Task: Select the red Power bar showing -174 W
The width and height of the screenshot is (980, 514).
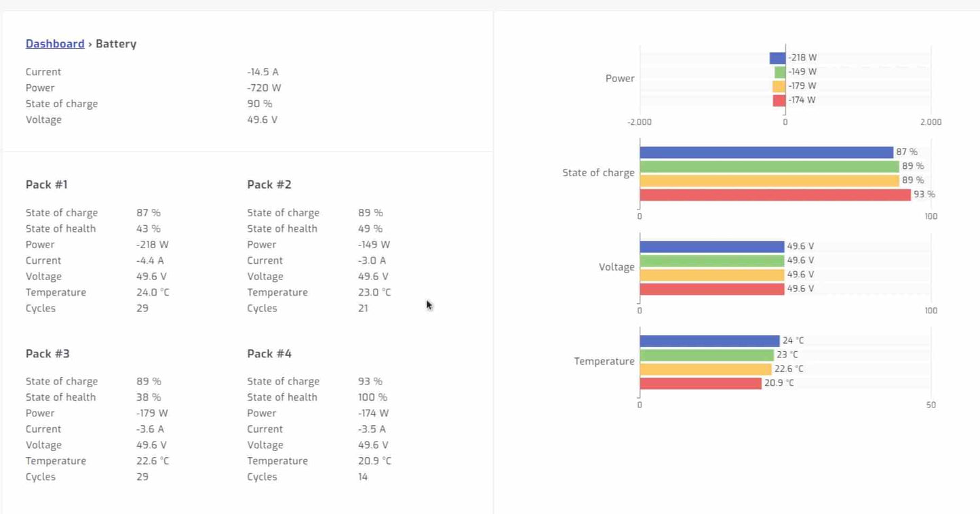Action: [779, 100]
